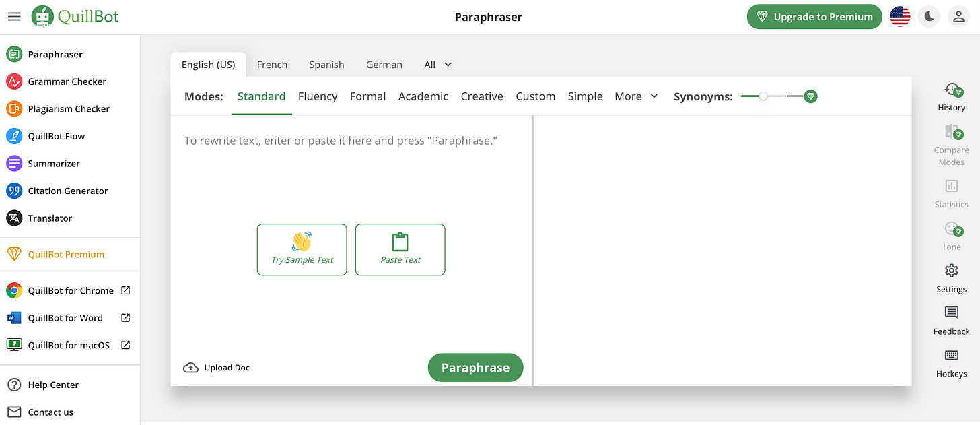Open Feedback panel
Screen dimensions: 980x425
[951, 321]
